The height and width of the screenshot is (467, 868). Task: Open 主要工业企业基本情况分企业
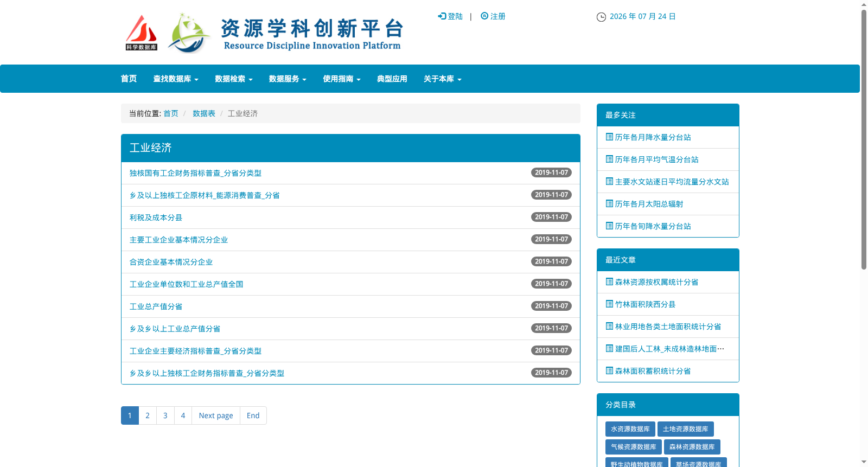point(178,240)
